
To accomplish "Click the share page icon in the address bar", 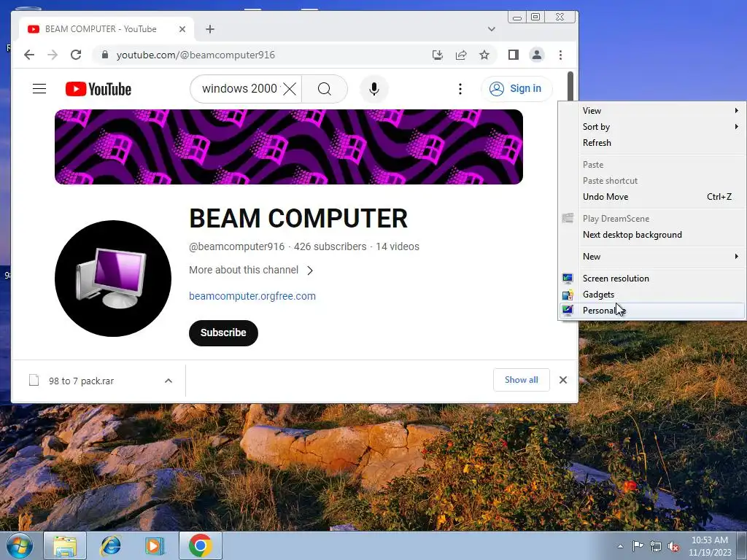I will (461, 55).
